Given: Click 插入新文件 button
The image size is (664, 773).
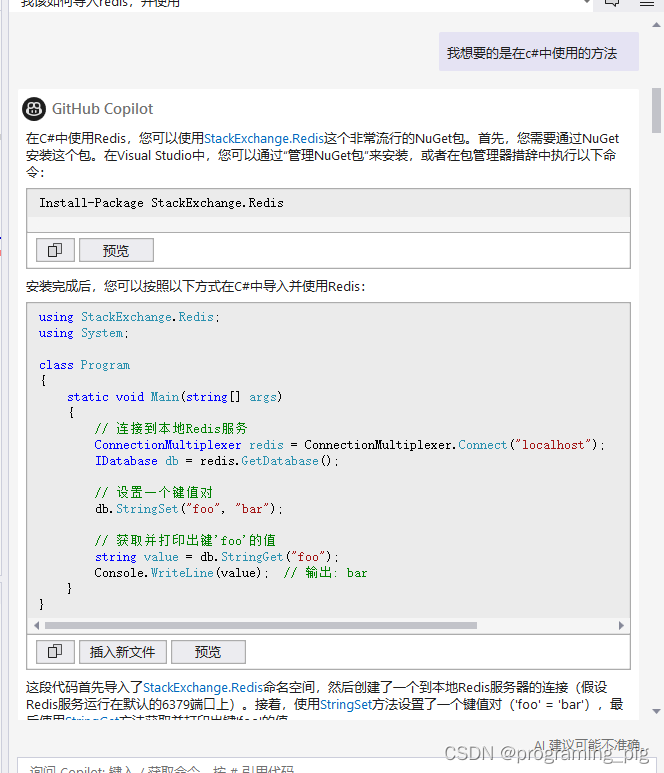Looking at the screenshot, I should tap(123, 652).
